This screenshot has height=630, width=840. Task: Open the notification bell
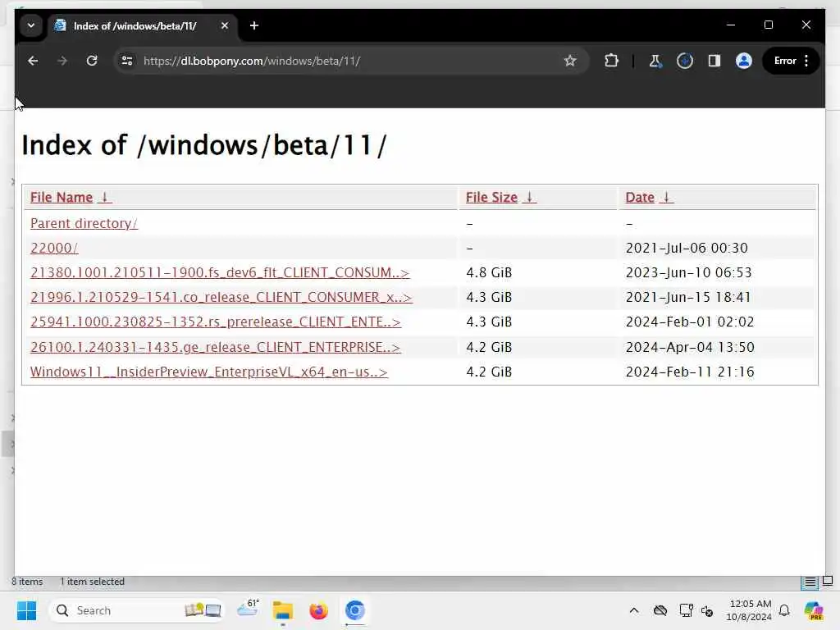[x=784, y=610]
